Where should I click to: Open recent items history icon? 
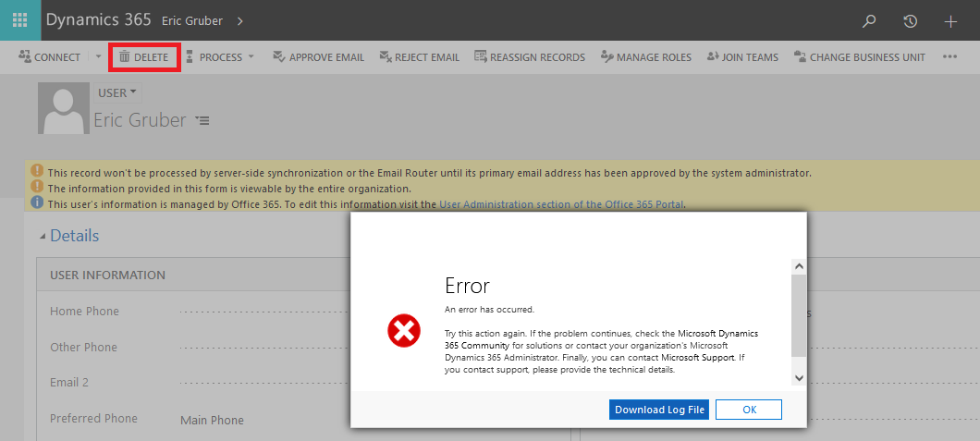click(910, 20)
